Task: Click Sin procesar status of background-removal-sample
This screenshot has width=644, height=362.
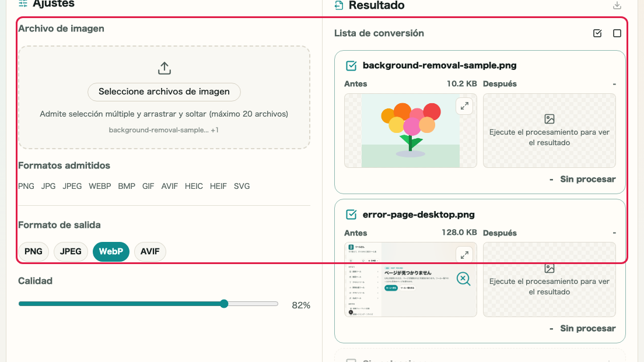Action: point(588,180)
